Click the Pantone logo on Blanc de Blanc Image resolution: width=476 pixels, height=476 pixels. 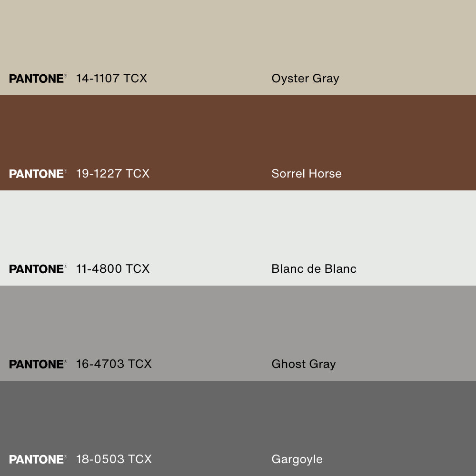pos(38,269)
